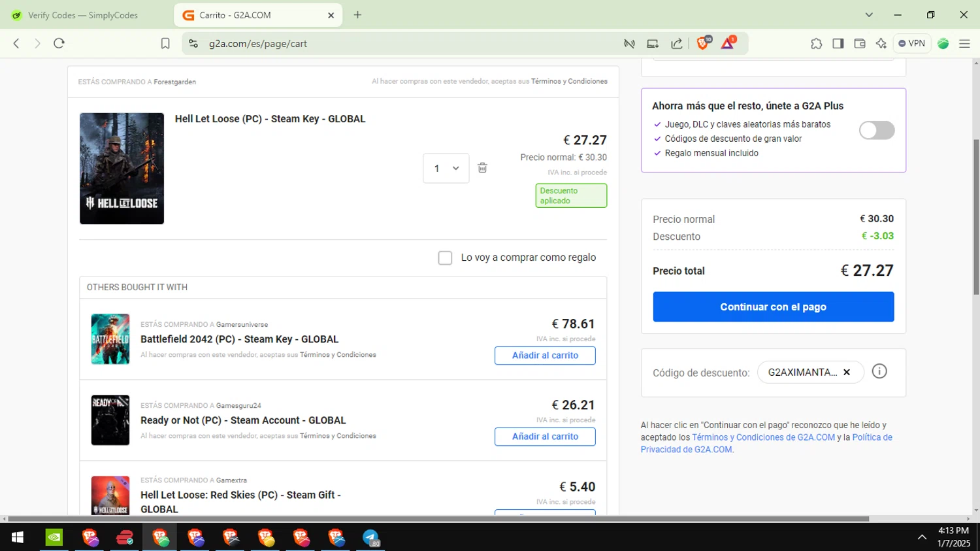Image resolution: width=980 pixels, height=551 pixels.
Task: Open the quantity dropdown for Hell Let Loose
Action: click(x=446, y=168)
